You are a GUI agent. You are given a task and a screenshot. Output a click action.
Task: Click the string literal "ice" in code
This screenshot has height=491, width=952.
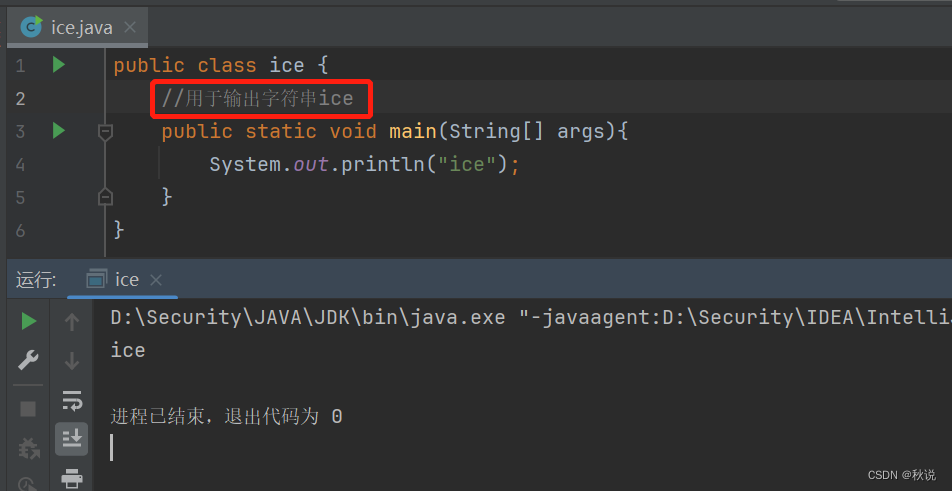467,164
